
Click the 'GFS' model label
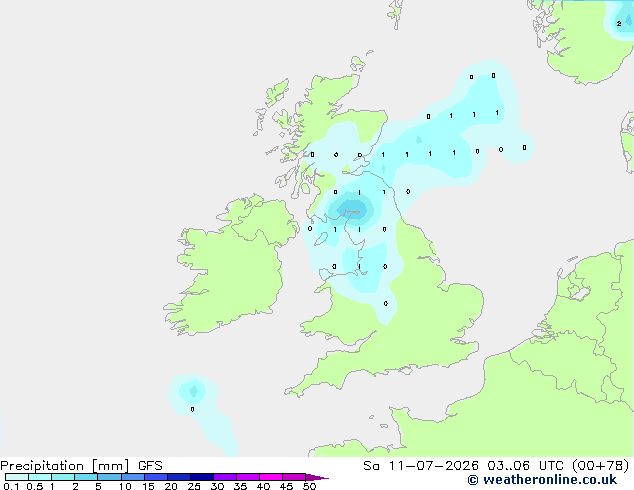[x=150, y=466]
